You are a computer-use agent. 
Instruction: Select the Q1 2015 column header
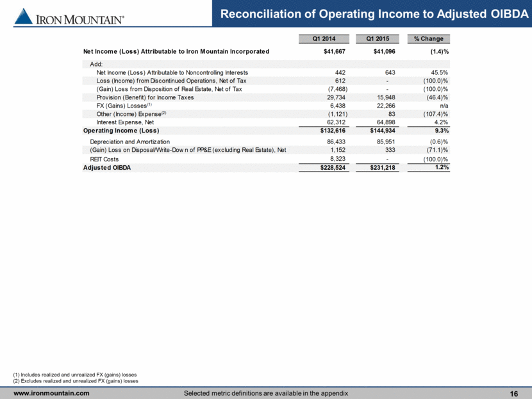[378, 38]
